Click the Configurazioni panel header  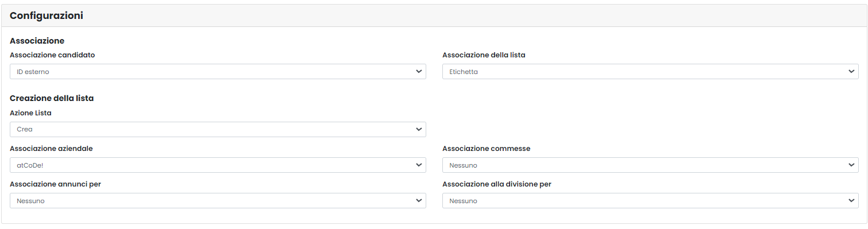point(434,16)
